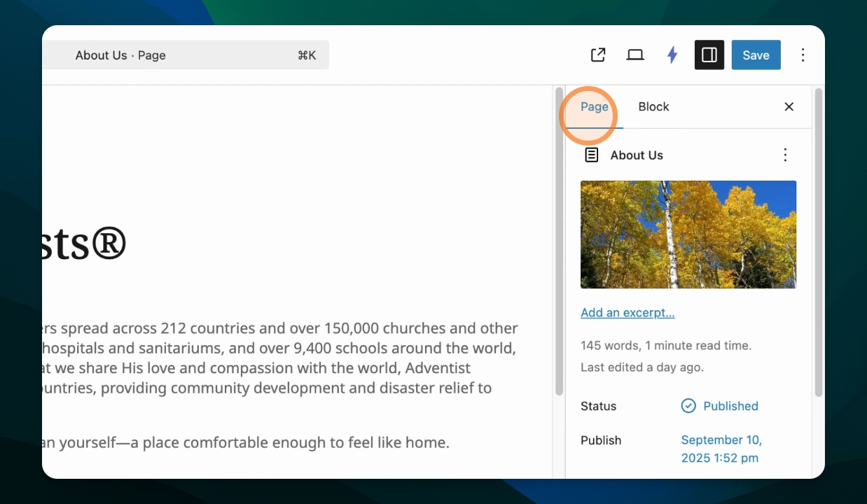The width and height of the screenshot is (867, 504).
Task: Click the featured image of yellow aspens
Action: tap(688, 234)
